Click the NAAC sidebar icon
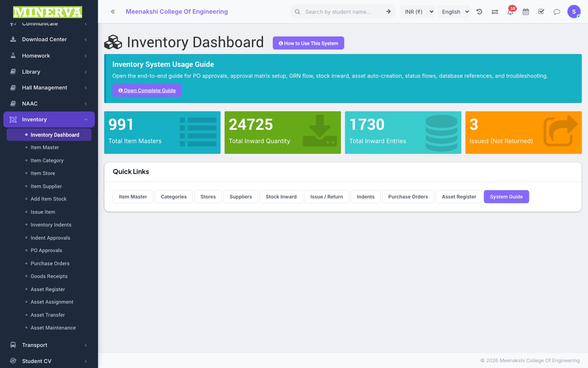Image resolution: width=588 pixels, height=368 pixels. [x=13, y=103]
